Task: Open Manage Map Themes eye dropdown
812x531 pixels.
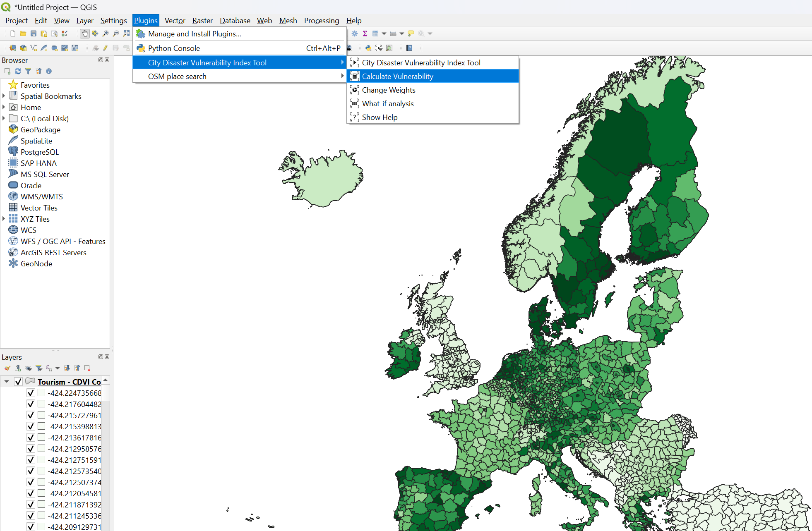Action: coord(28,368)
